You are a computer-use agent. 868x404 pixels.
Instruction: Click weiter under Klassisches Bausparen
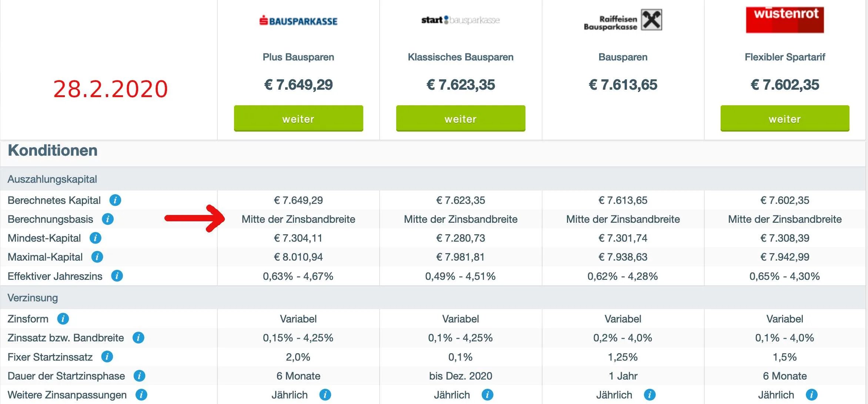[461, 118]
